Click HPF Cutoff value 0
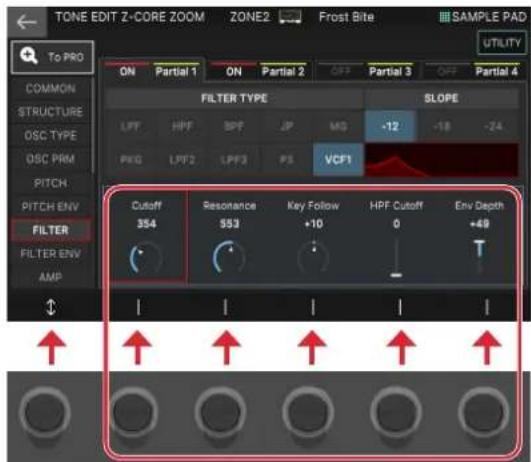Viewport: 531px width, 462px height. tap(396, 224)
